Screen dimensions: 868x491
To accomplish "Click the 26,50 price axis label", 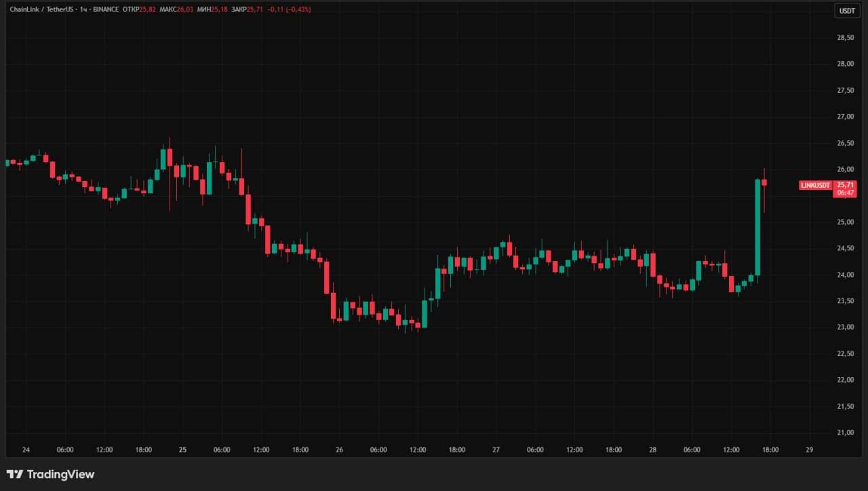I will (845, 143).
